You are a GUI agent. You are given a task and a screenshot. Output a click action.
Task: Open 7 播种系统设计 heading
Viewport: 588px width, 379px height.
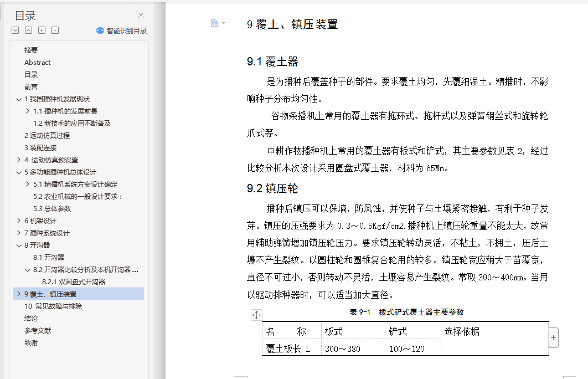coord(47,233)
